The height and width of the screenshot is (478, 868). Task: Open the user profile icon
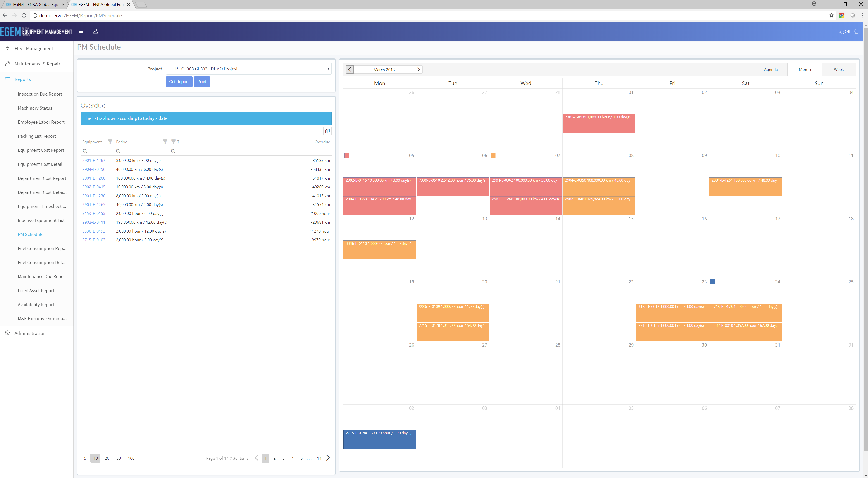point(95,31)
